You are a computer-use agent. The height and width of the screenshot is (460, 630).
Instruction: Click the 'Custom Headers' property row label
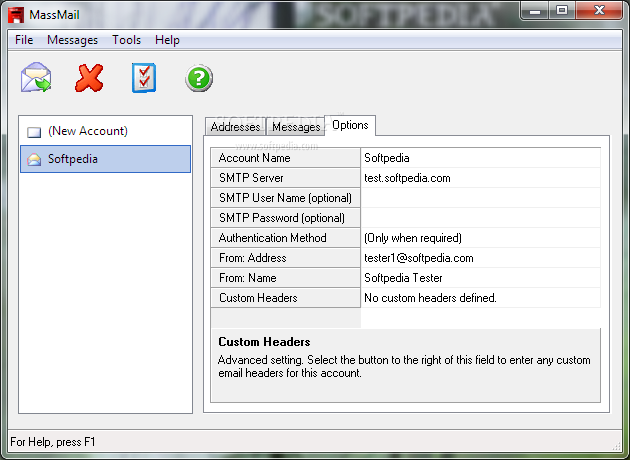pos(285,298)
